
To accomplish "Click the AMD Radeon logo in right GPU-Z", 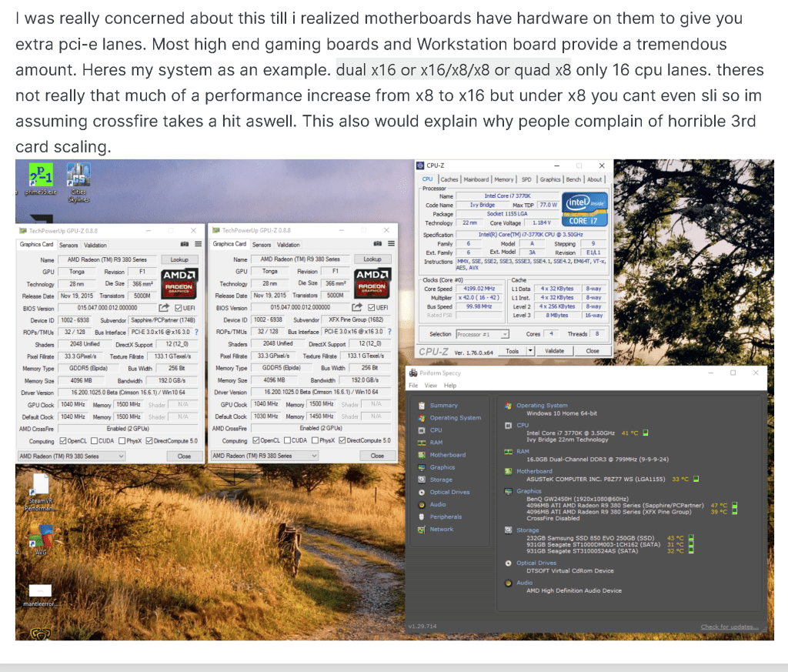I will (x=372, y=283).
